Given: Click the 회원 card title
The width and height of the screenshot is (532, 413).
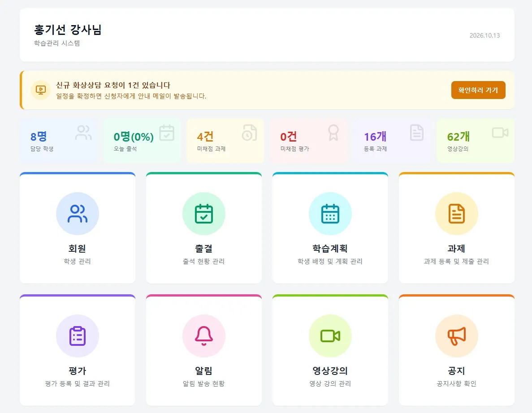Looking at the screenshot, I should (78, 249).
